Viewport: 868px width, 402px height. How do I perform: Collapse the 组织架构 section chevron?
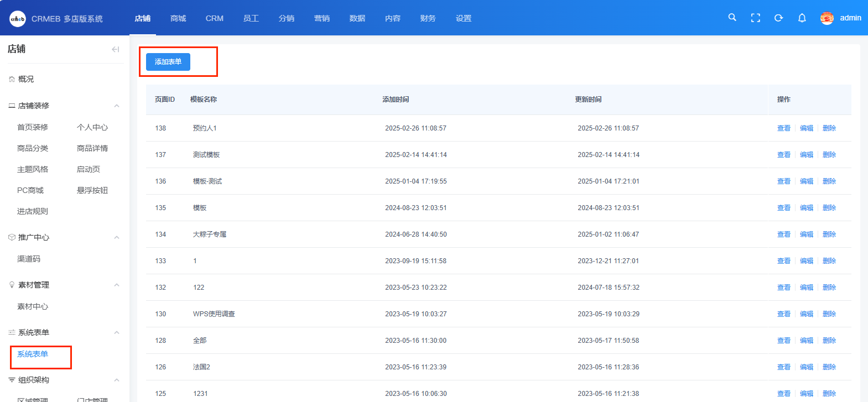pos(117,380)
